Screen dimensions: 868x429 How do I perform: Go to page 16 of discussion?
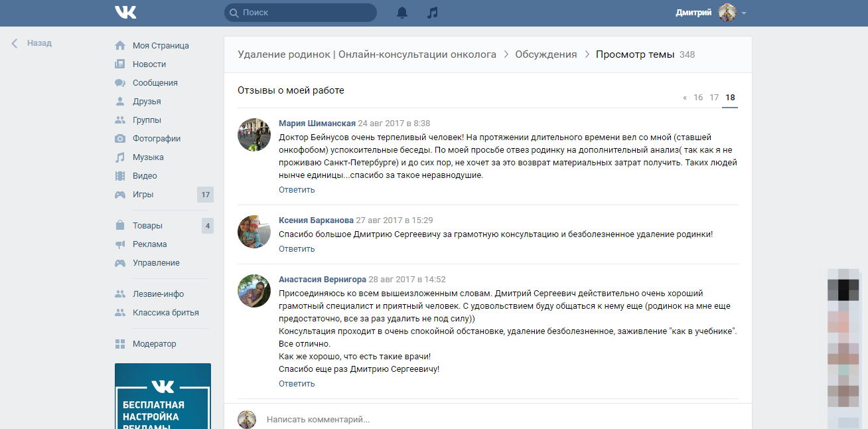(x=698, y=98)
